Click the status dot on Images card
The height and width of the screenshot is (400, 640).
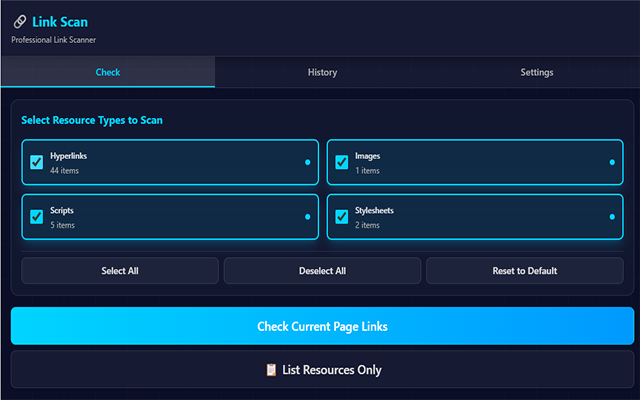(612, 162)
